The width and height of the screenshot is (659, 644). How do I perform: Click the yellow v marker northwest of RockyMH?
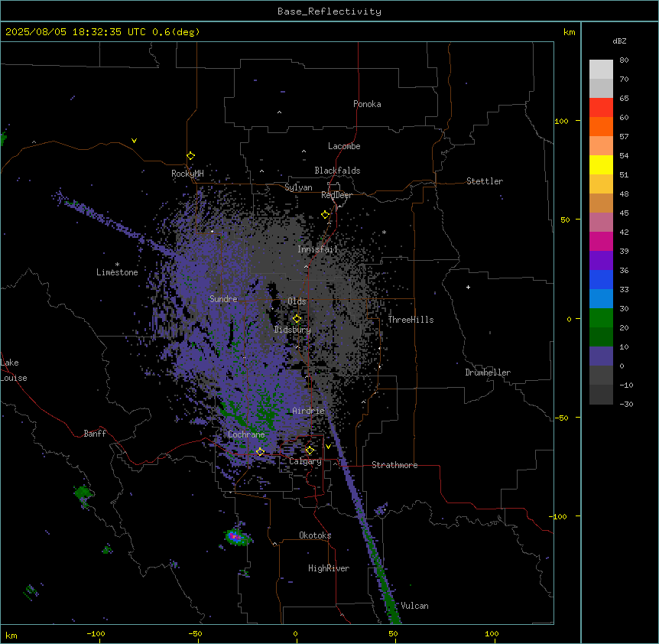(x=134, y=141)
